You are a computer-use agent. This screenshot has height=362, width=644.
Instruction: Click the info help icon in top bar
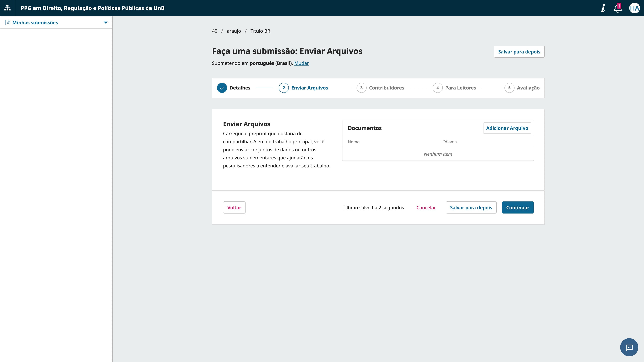pyautogui.click(x=603, y=8)
